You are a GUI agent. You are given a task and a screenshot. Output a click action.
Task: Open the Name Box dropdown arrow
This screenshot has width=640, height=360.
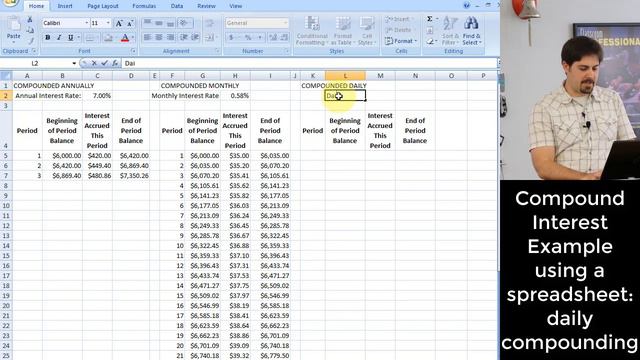point(74,63)
